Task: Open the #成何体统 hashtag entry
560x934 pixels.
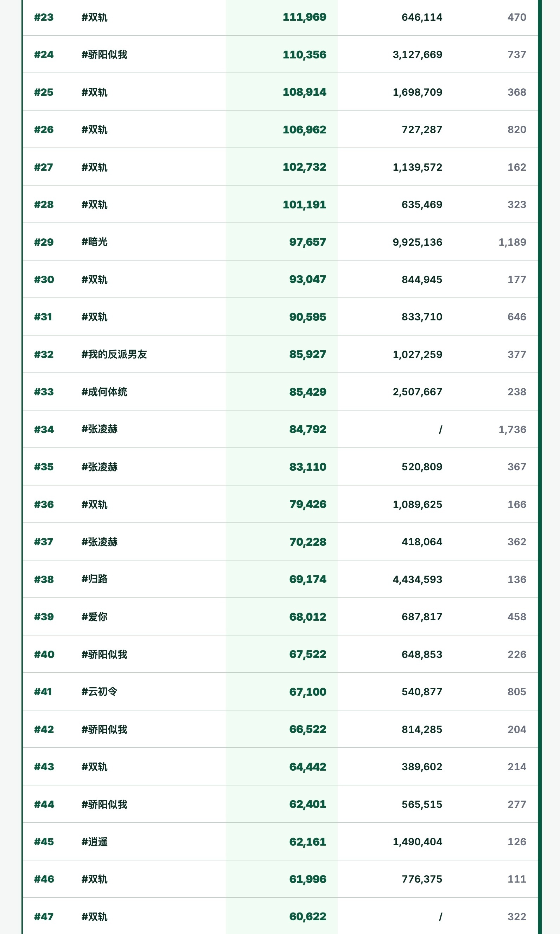Action: tap(104, 391)
